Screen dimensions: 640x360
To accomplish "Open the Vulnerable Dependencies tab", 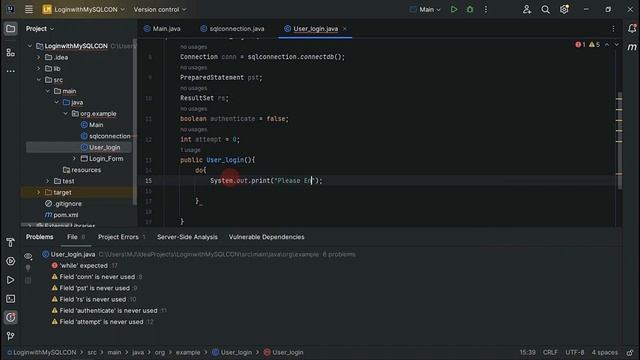I will [x=266, y=237].
